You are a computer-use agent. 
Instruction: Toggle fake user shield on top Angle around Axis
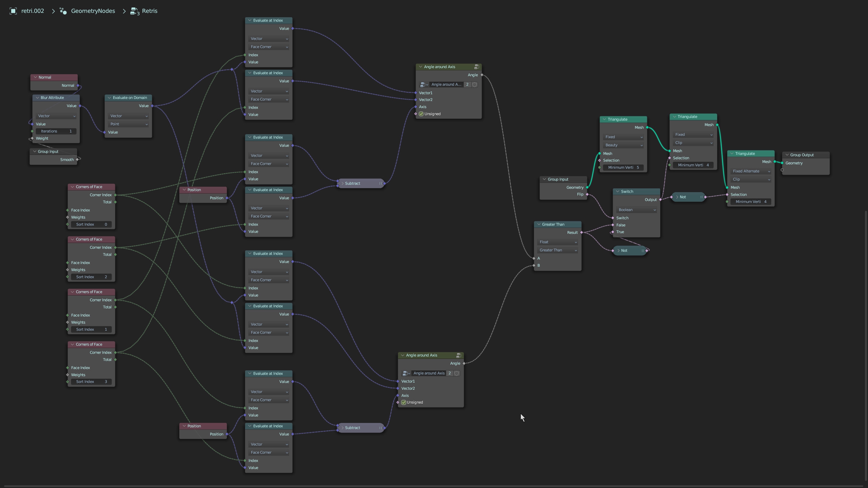pos(475,84)
